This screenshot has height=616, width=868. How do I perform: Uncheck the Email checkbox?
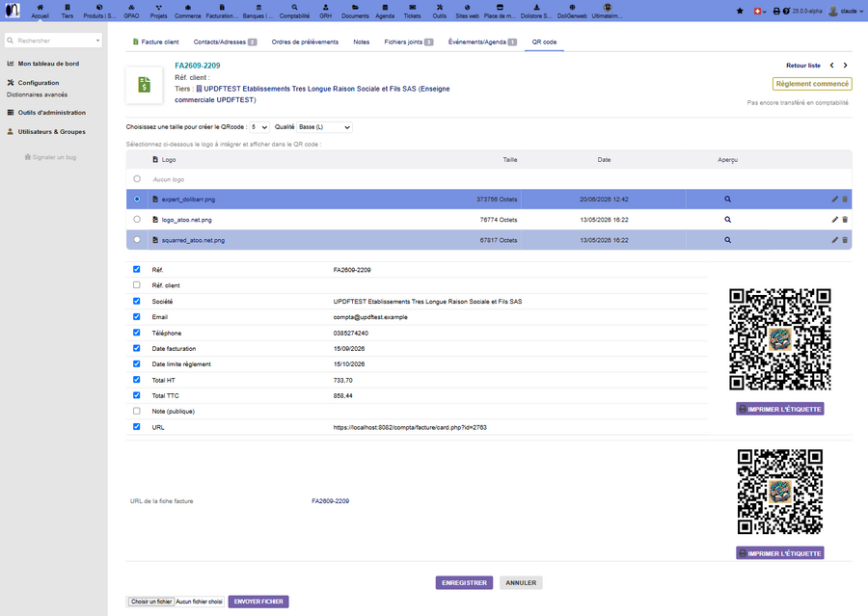(136, 316)
